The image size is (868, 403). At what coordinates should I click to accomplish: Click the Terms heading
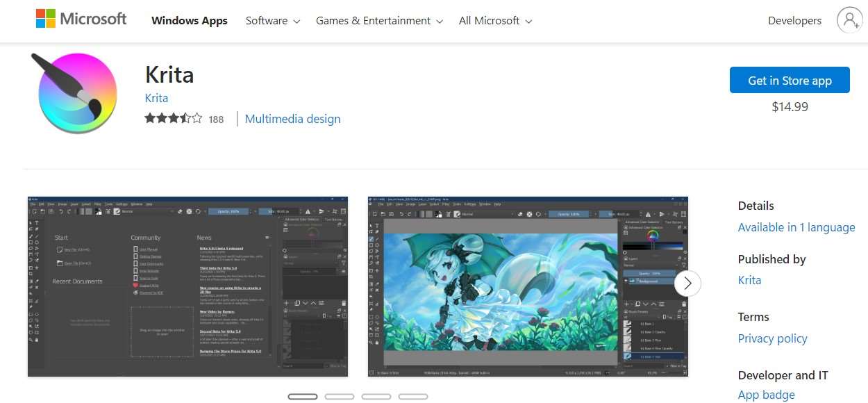pyautogui.click(x=753, y=317)
